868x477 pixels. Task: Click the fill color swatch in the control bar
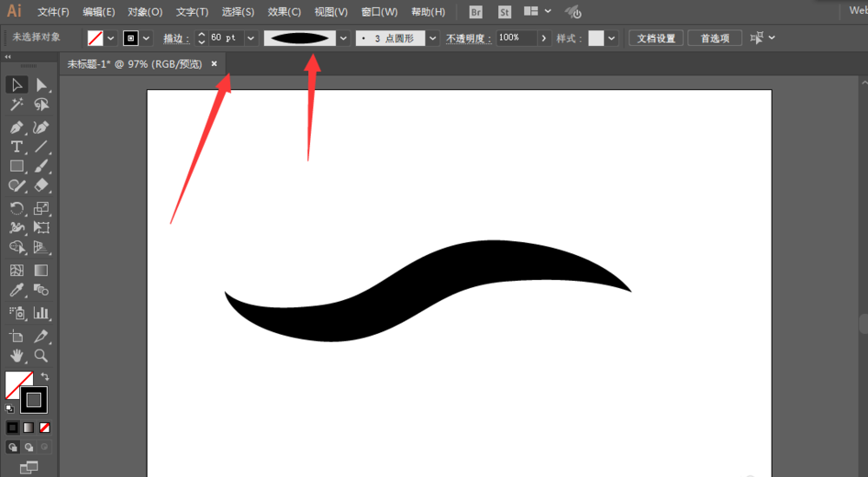[95, 38]
